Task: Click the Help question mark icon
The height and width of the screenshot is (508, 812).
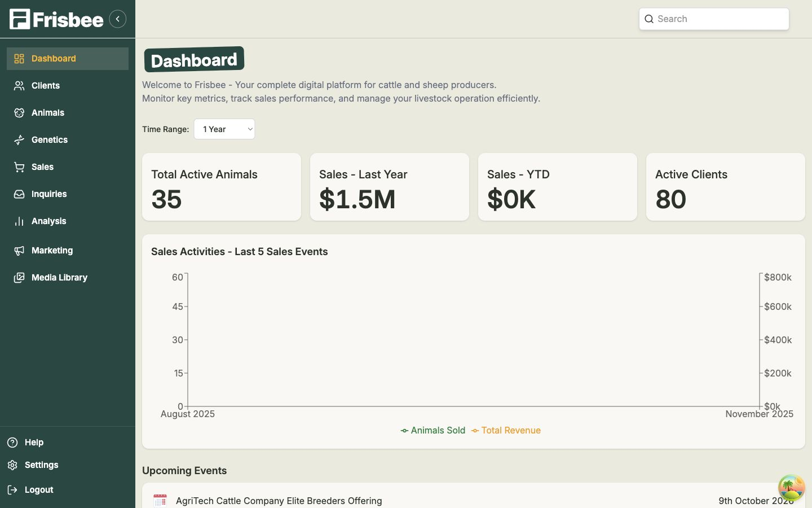Action: pos(12,443)
